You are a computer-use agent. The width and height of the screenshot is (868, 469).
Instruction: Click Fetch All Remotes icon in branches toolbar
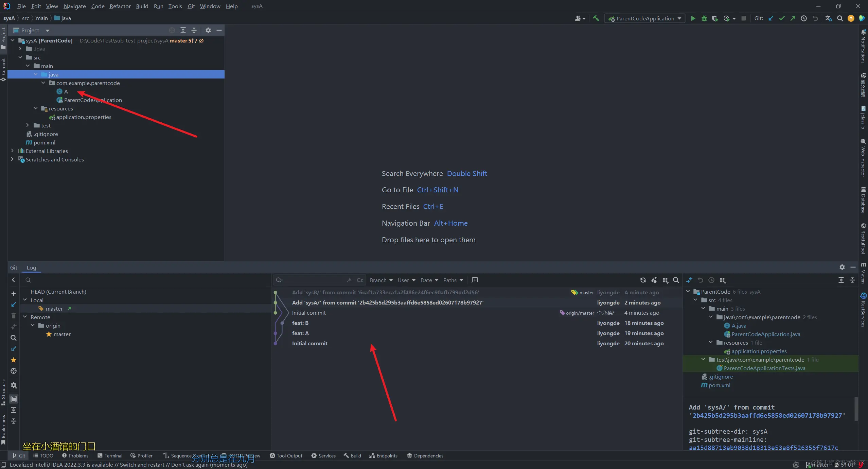14,349
